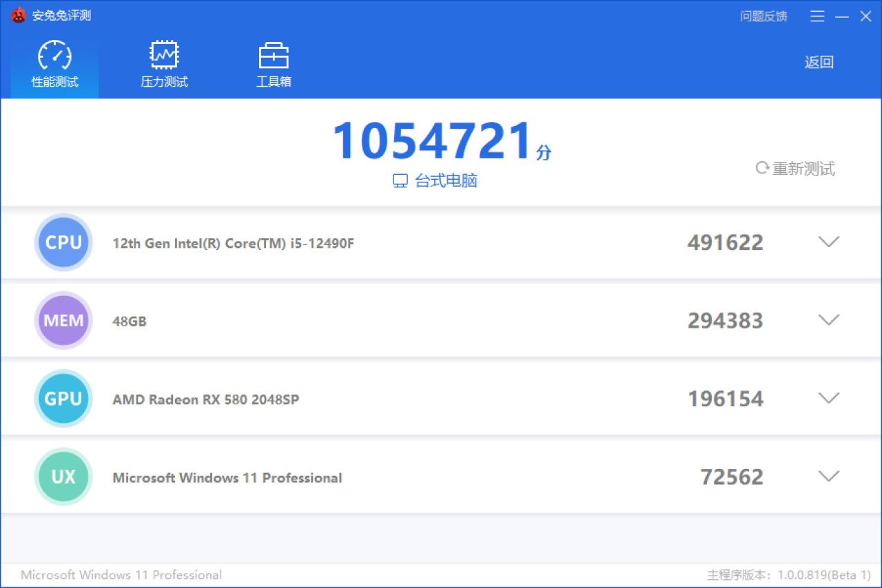882x588 pixels.
Task: Open the hamburger menu icon in title bar
Action: click(817, 16)
